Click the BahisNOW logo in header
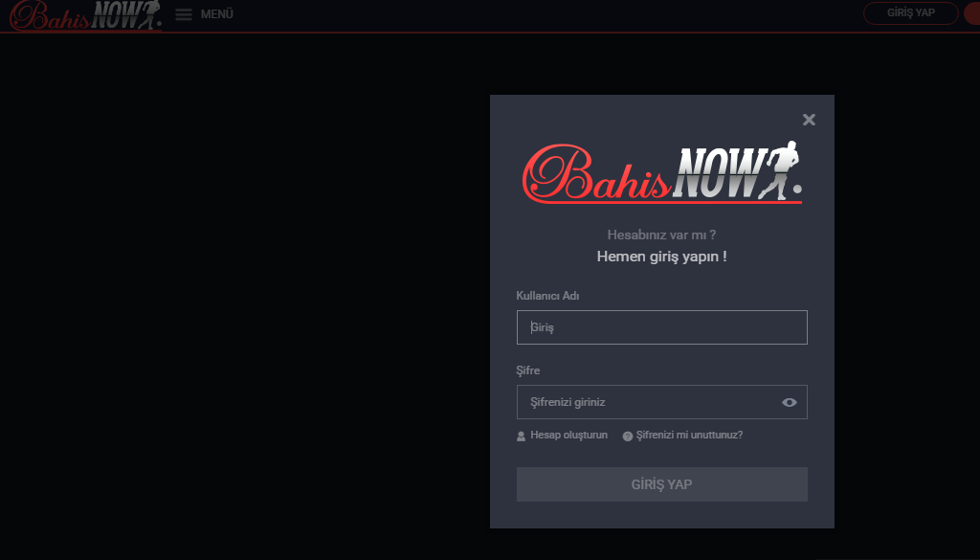The width and height of the screenshot is (980, 560). 85,15
